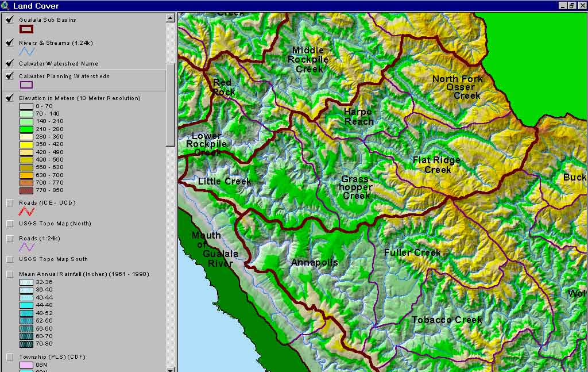This screenshot has width=588, height=372.
Task: Select the 700 - 770 elevation swatch
Action: pyautogui.click(x=26, y=183)
